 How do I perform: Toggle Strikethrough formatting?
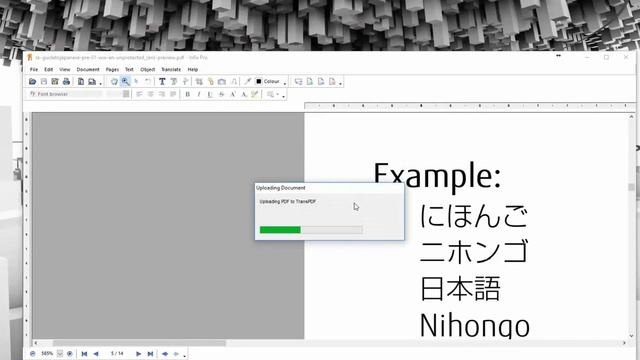[221, 94]
